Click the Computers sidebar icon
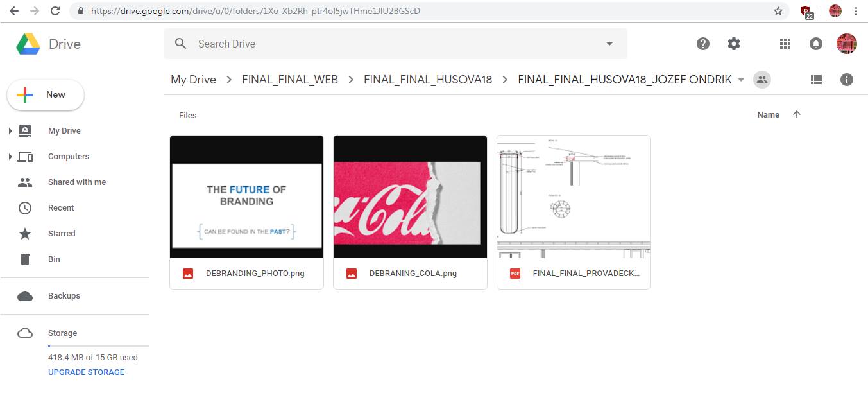Screen dimensions: 868x411 (x=25, y=157)
